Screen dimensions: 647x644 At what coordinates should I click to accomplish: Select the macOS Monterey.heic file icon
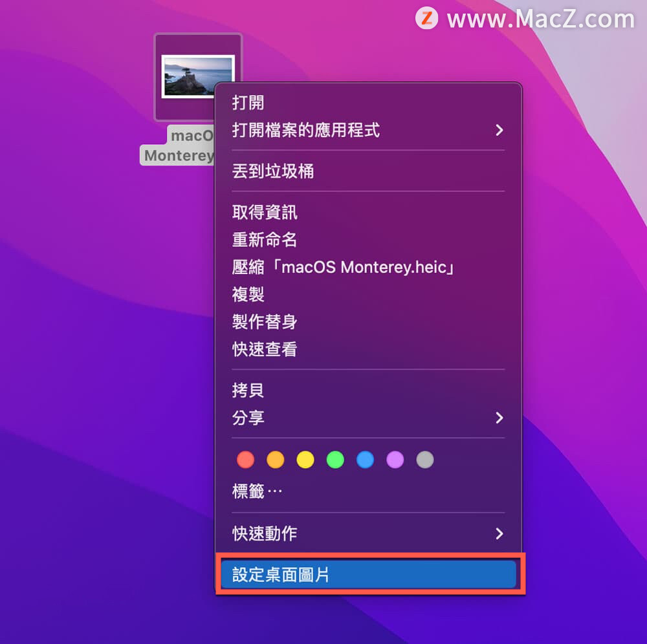(x=198, y=77)
